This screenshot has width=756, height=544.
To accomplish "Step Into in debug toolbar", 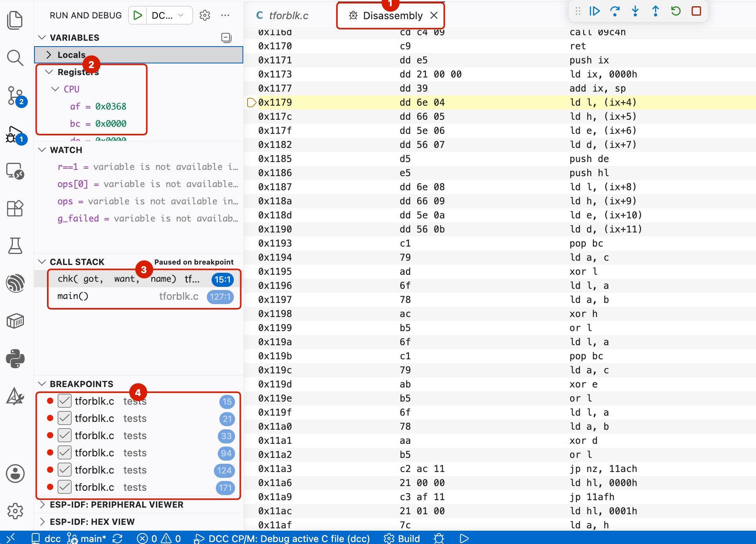I will (x=635, y=11).
